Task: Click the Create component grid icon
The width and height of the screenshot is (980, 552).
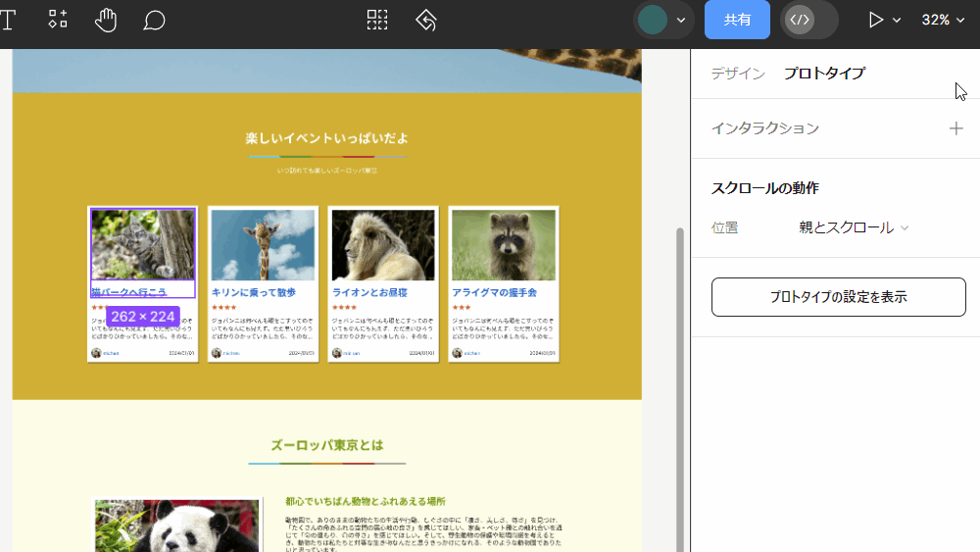Action: [377, 20]
